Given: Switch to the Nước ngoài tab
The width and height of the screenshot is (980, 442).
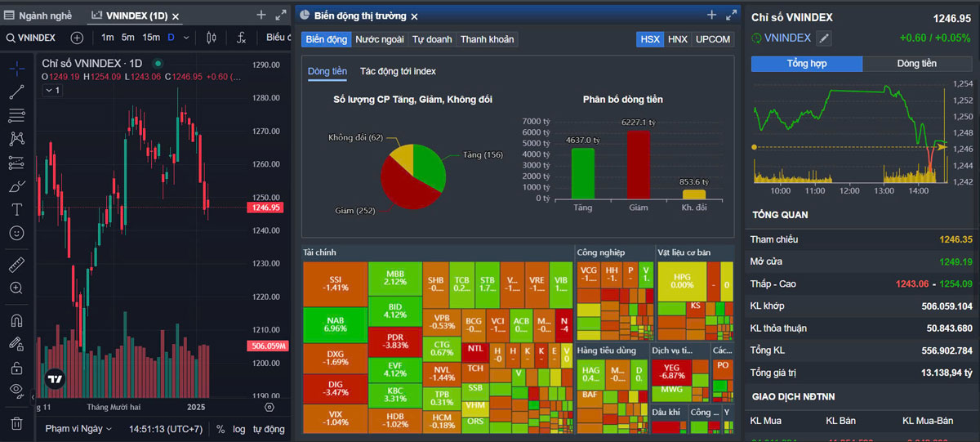Looking at the screenshot, I should (379, 39).
